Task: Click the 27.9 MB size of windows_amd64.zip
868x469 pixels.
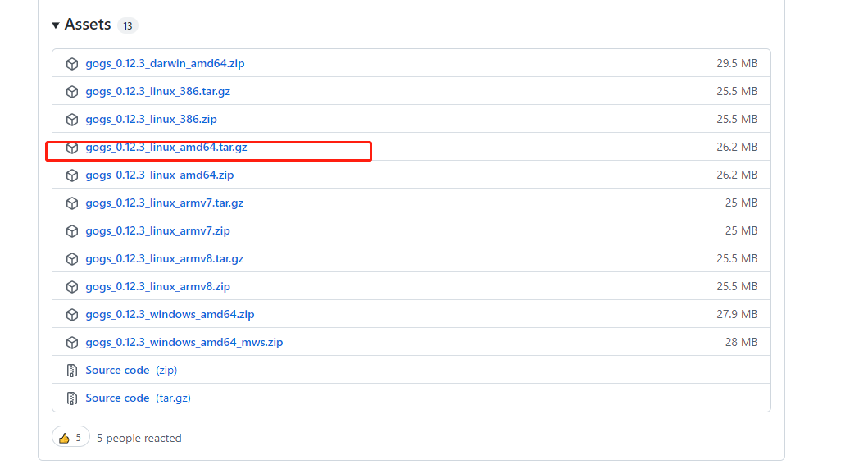Action: click(x=737, y=314)
